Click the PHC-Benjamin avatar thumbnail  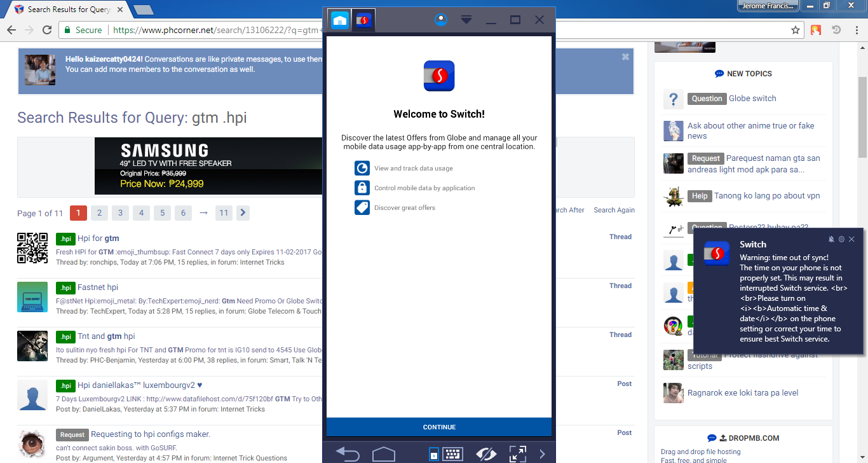click(x=32, y=346)
